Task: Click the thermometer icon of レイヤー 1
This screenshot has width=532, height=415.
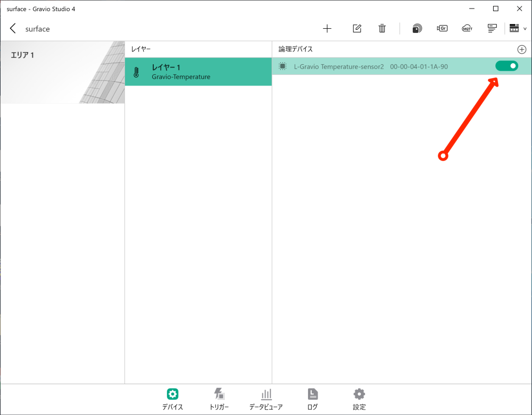Action: click(x=136, y=72)
